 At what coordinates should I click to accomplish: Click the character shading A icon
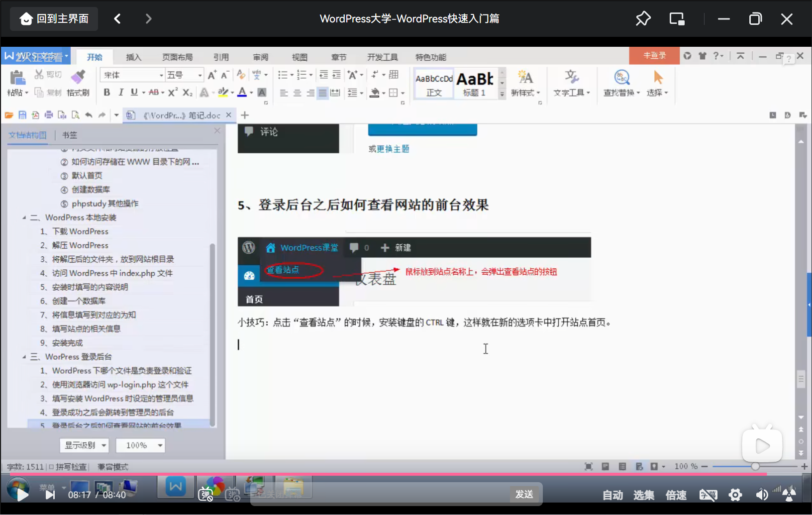262,92
